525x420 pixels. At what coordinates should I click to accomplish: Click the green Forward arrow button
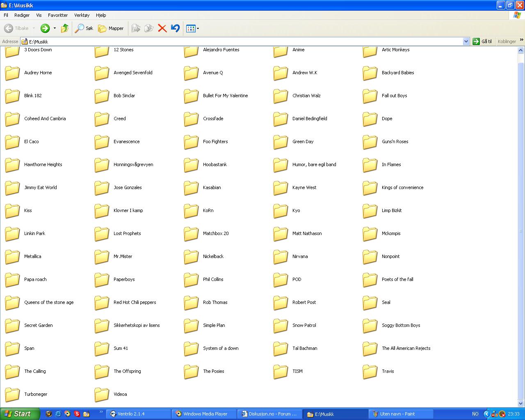point(45,28)
